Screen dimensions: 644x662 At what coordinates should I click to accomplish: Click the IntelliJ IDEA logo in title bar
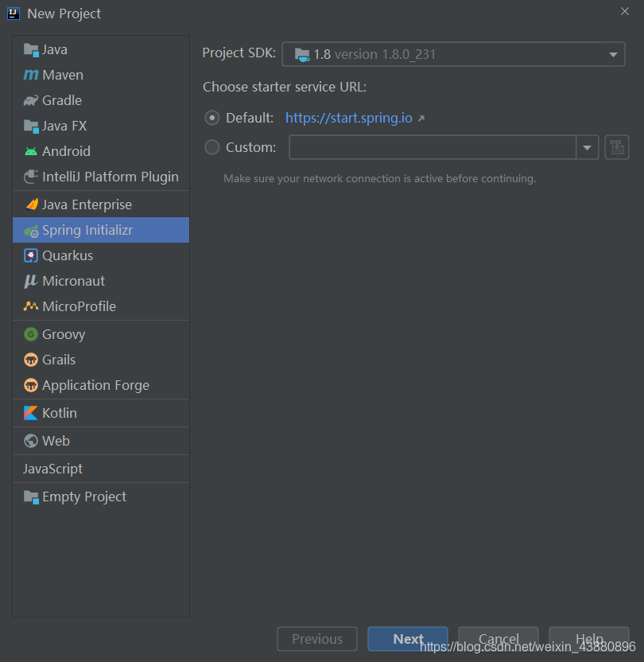click(14, 14)
